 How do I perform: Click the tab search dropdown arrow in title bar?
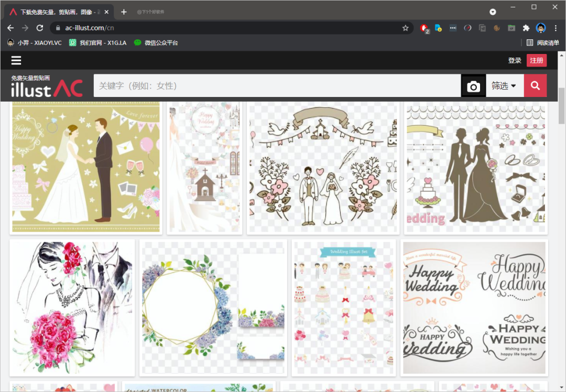(493, 12)
